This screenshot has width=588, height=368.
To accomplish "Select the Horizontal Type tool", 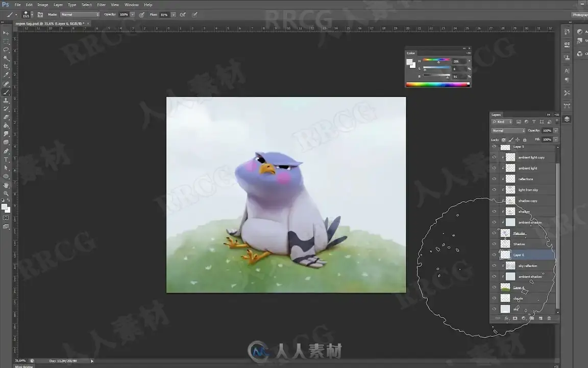I will coord(6,159).
